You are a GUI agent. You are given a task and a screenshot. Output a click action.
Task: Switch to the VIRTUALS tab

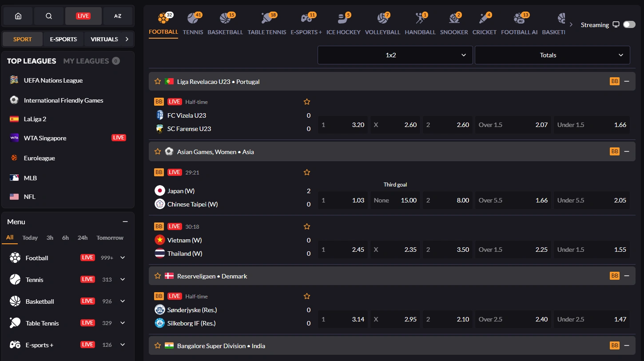(104, 39)
